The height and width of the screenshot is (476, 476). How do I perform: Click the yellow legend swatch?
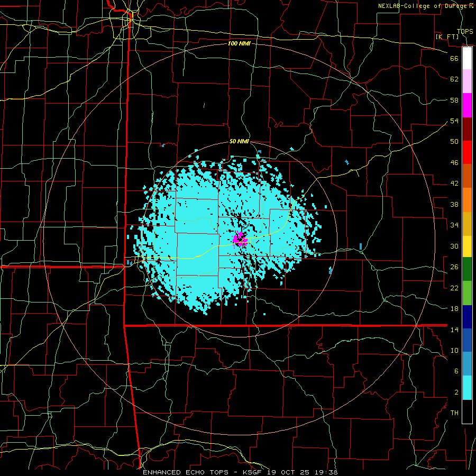click(x=467, y=246)
